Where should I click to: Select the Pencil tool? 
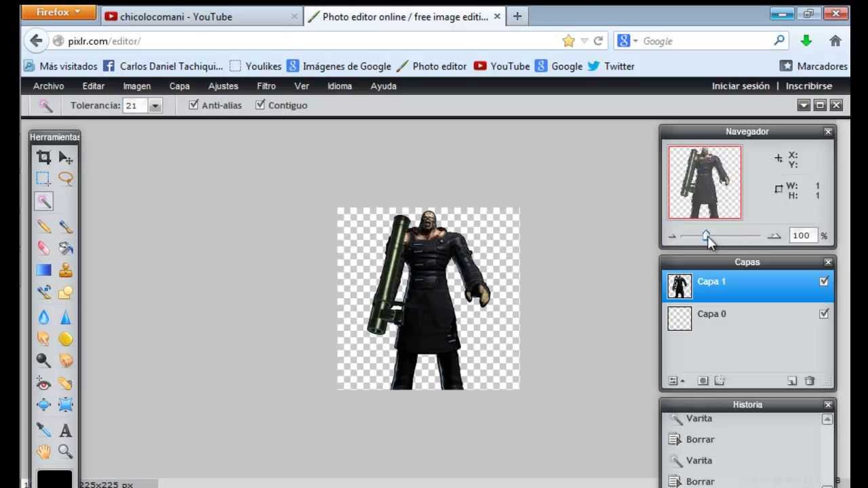click(43, 226)
